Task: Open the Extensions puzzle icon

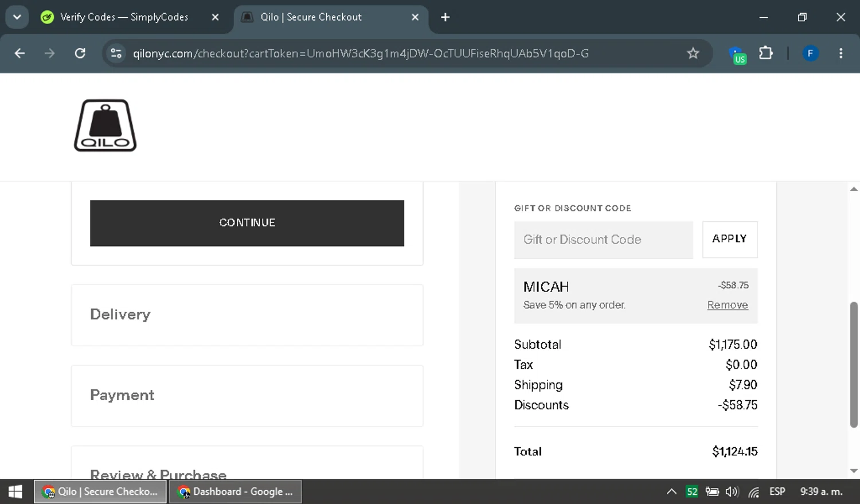Action: tap(766, 53)
